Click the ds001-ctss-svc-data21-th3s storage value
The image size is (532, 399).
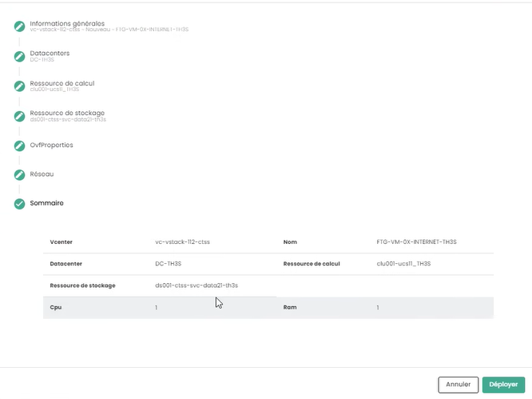point(197,285)
